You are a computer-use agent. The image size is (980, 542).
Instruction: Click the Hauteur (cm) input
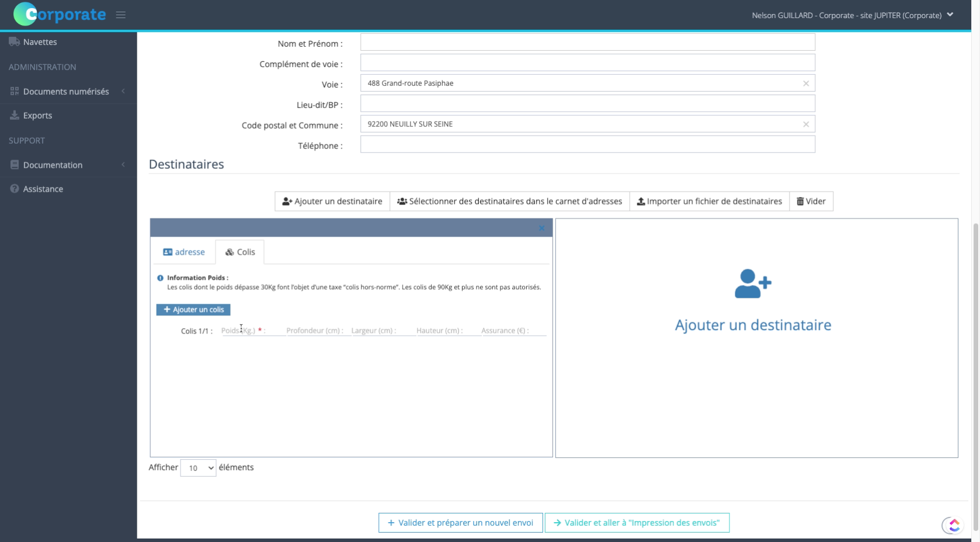[449, 331]
